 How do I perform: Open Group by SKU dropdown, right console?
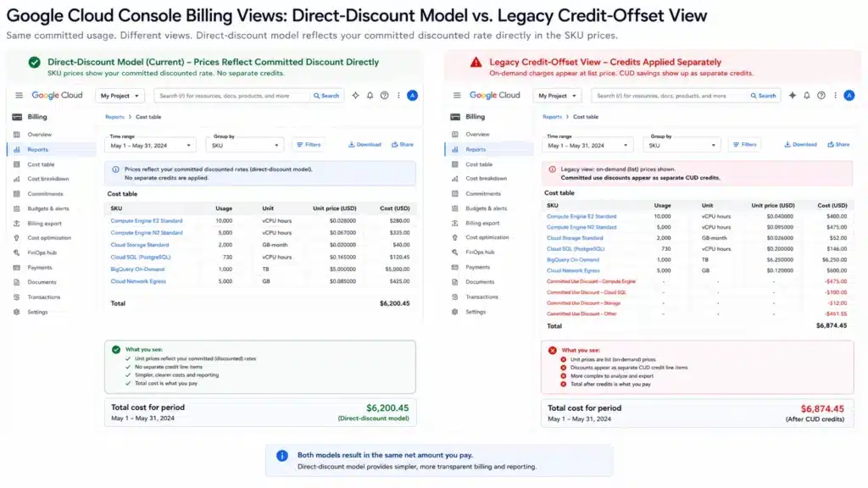click(682, 145)
